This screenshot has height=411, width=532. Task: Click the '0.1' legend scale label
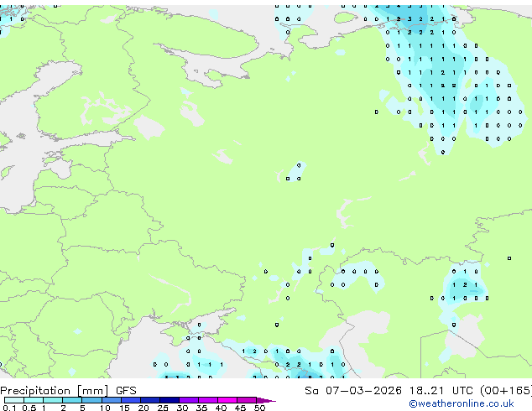pyautogui.click(x=9, y=408)
